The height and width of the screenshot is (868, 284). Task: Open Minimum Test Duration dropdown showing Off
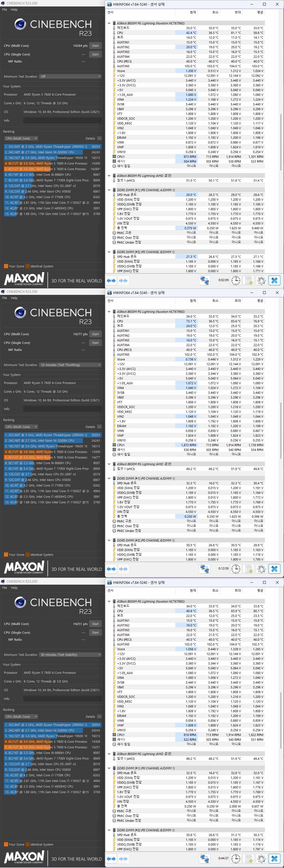(70, 77)
